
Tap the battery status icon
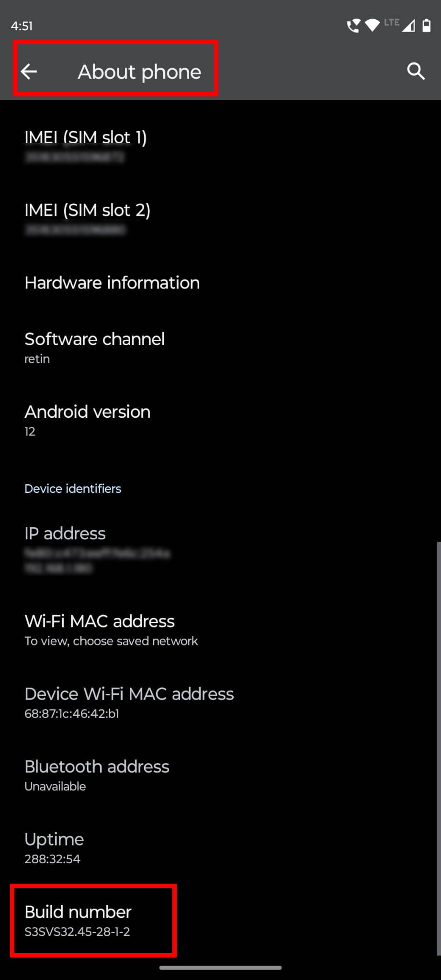(426, 25)
